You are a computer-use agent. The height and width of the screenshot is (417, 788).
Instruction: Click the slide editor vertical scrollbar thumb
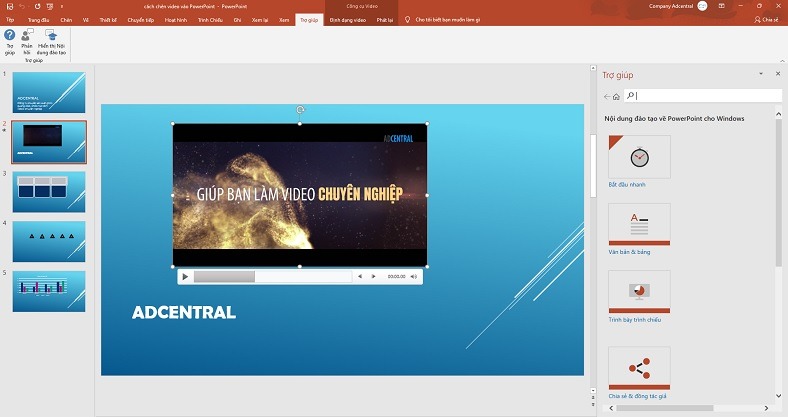click(x=593, y=166)
